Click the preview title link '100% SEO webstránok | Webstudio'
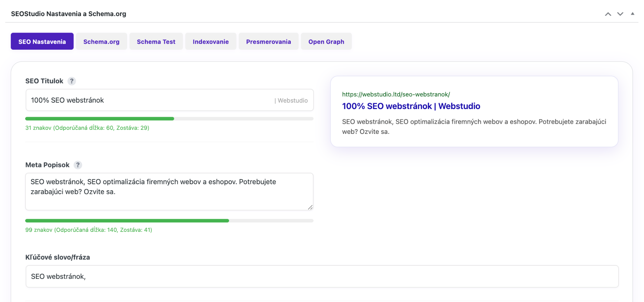The height and width of the screenshot is (302, 644). tap(411, 106)
